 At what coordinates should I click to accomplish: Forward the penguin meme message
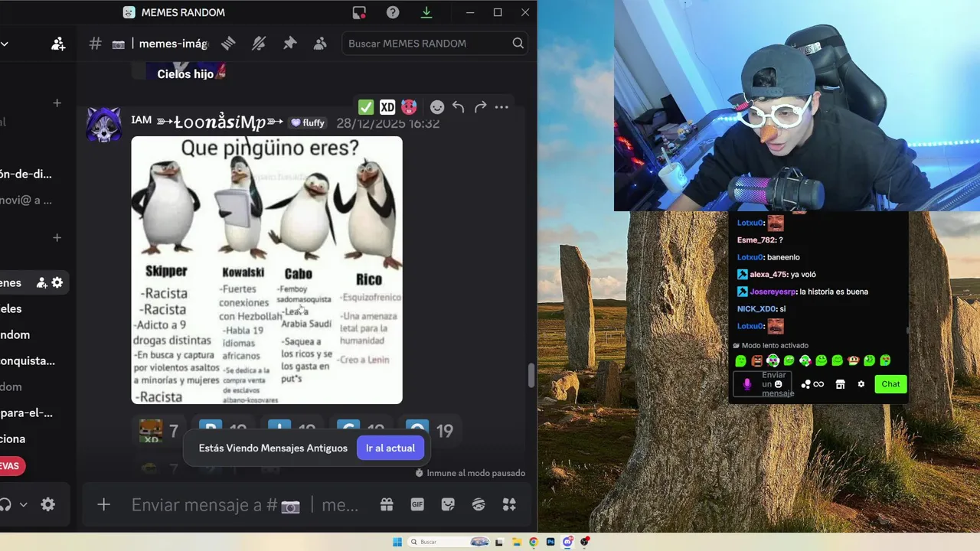pyautogui.click(x=480, y=107)
